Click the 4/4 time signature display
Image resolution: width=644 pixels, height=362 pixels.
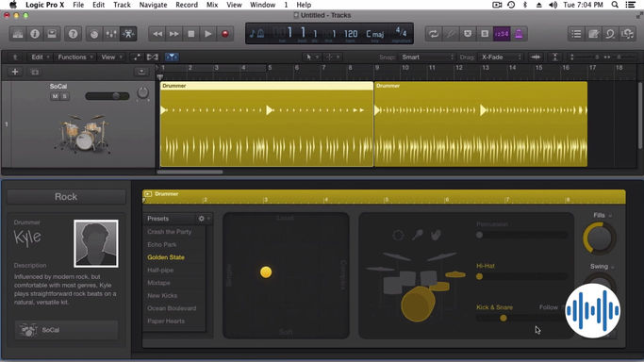[x=401, y=32]
